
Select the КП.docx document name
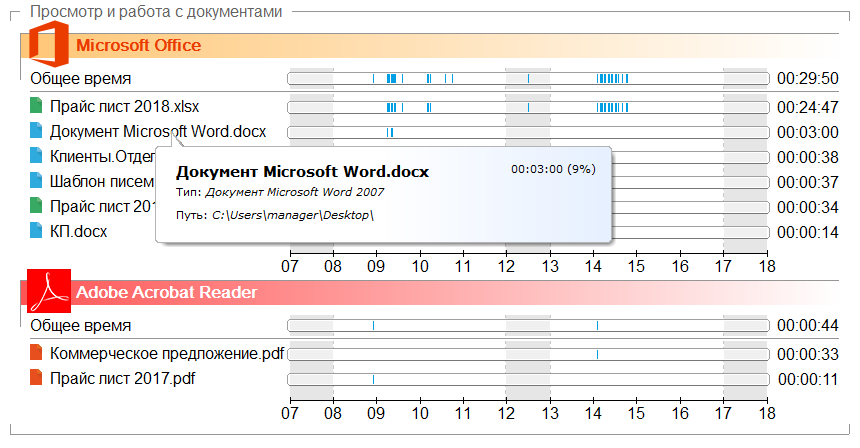[78, 231]
